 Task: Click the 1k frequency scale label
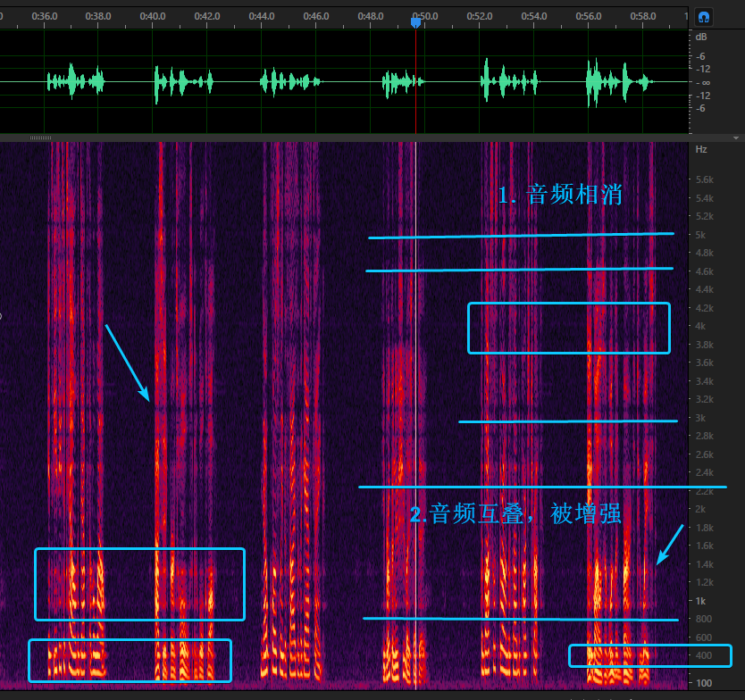click(700, 601)
